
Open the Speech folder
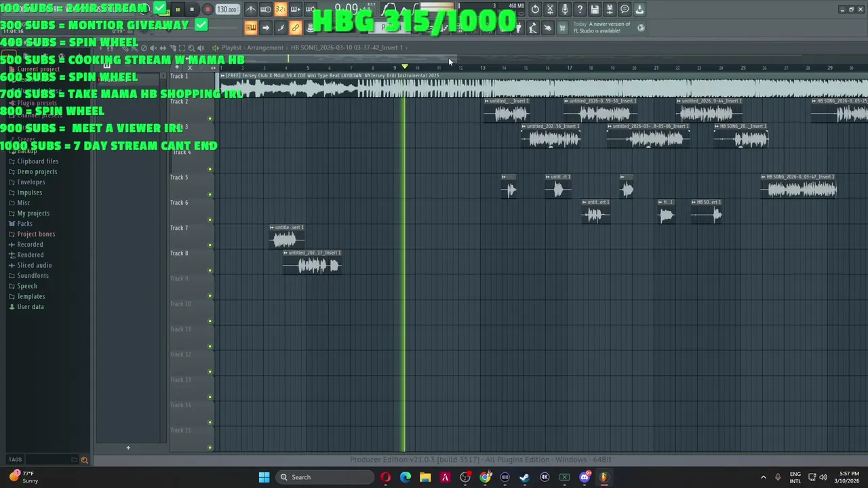(x=26, y=286)
